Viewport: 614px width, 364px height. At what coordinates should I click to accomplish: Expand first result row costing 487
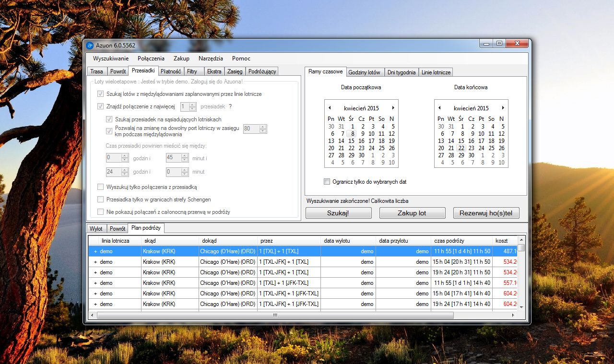[x=95, y=251]
